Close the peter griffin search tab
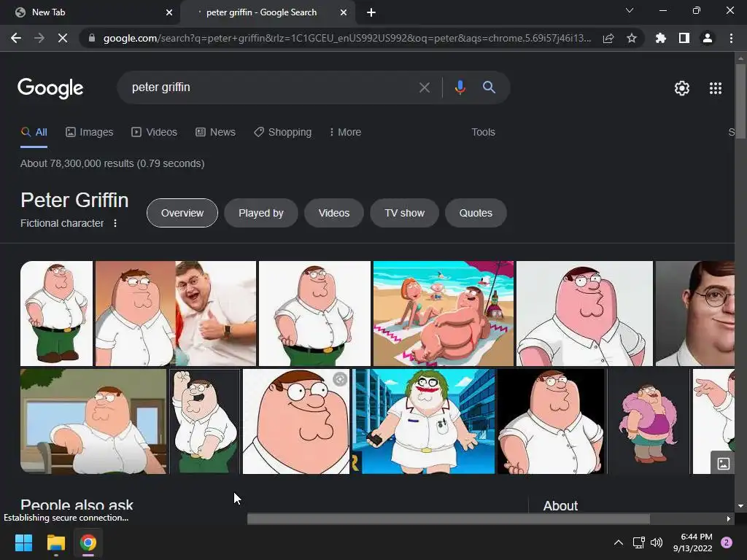The height and width of the screenshot is (560, 747). 344,12
